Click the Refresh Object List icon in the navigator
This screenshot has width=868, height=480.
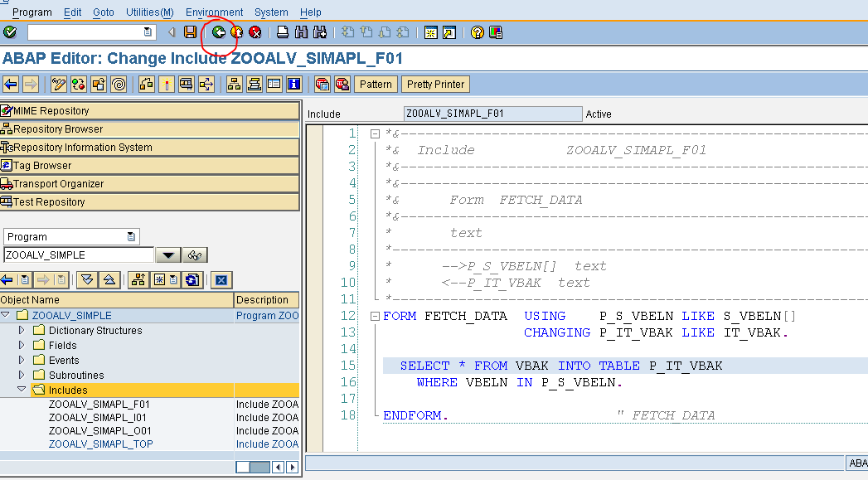192,279
